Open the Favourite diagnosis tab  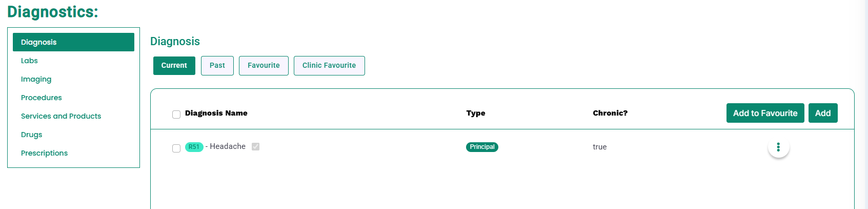click(264, 66)
